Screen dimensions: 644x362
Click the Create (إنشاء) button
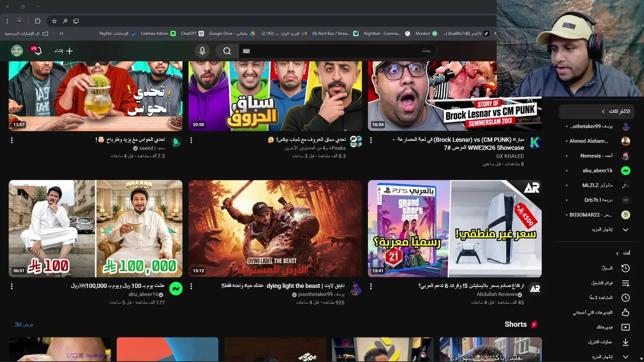(x=64, y=51)
